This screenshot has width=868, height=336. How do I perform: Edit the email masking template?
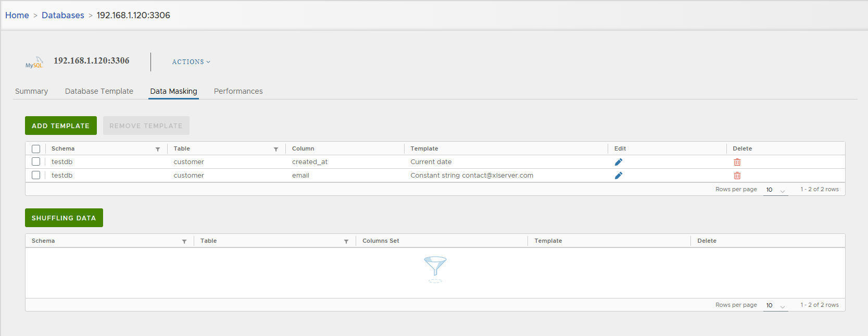[619, 176]
